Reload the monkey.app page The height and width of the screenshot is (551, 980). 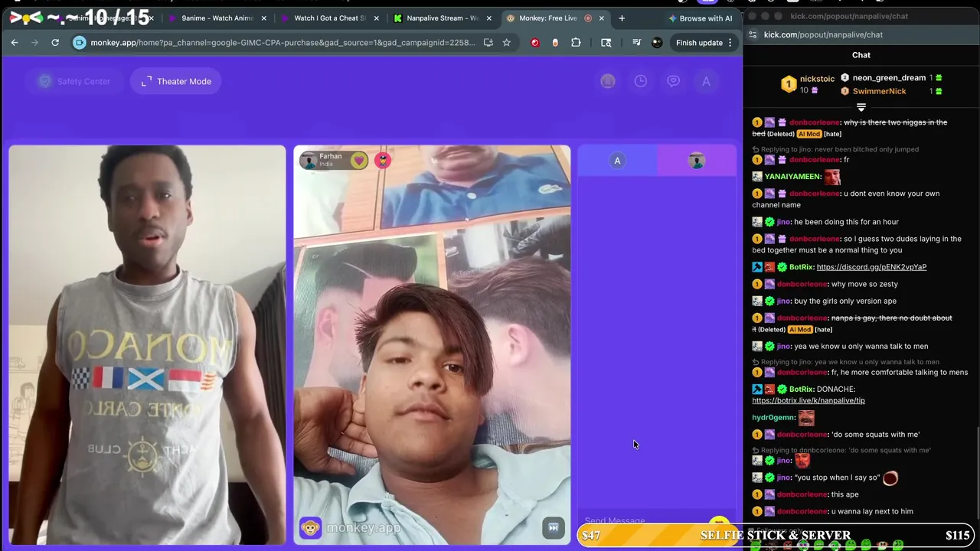[x=55, y=43]
